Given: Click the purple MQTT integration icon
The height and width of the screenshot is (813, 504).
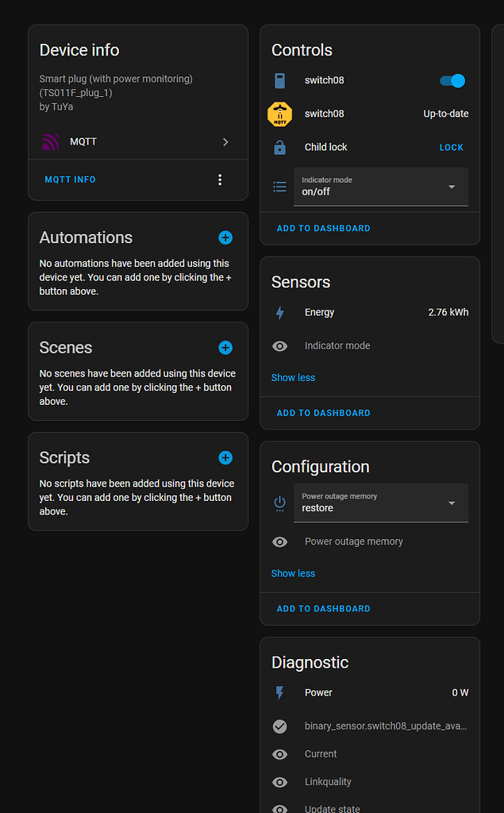Looking at the screenshot, I should [51, 141].
